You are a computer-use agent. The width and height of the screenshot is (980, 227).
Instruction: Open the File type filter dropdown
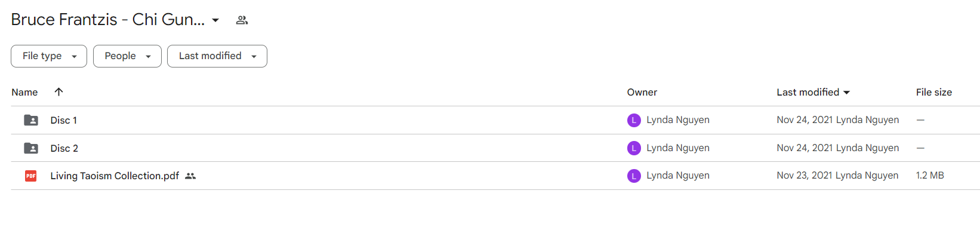coord(49,56)
